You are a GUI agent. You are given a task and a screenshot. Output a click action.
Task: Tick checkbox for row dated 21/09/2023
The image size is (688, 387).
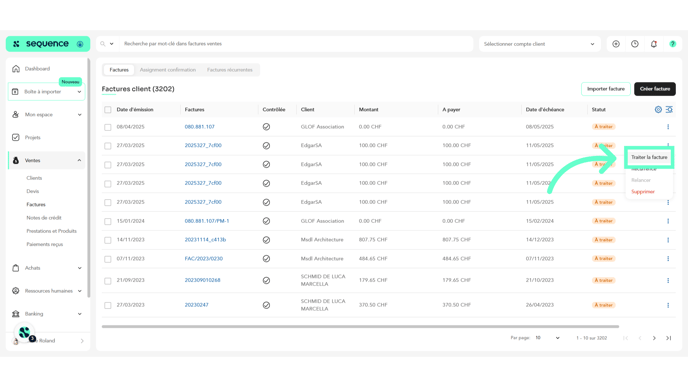(x=108, y=281)
